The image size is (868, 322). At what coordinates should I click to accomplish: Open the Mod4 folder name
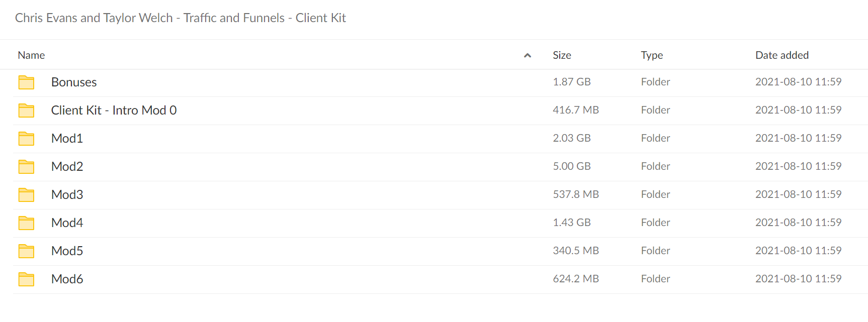(x=67, y=223)
